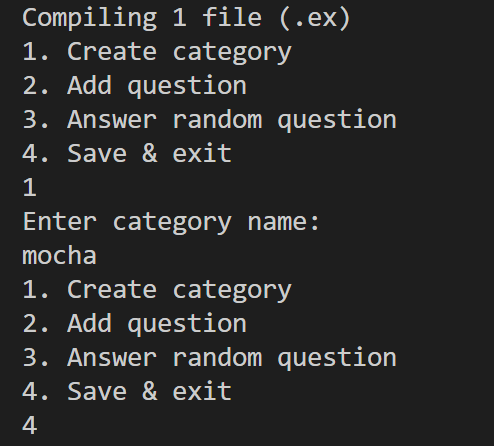
Task: Click the entered category name "mocha"
Action: point(59,256)
